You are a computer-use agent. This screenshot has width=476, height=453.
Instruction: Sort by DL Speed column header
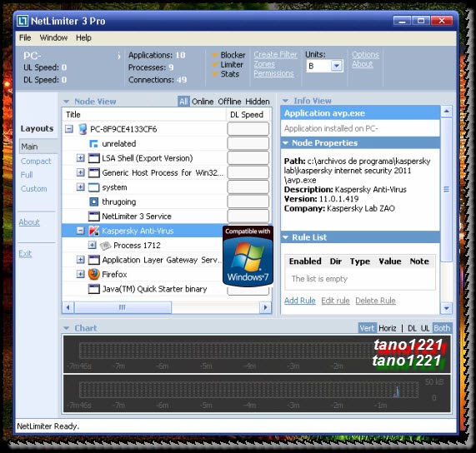pos(248,115)
